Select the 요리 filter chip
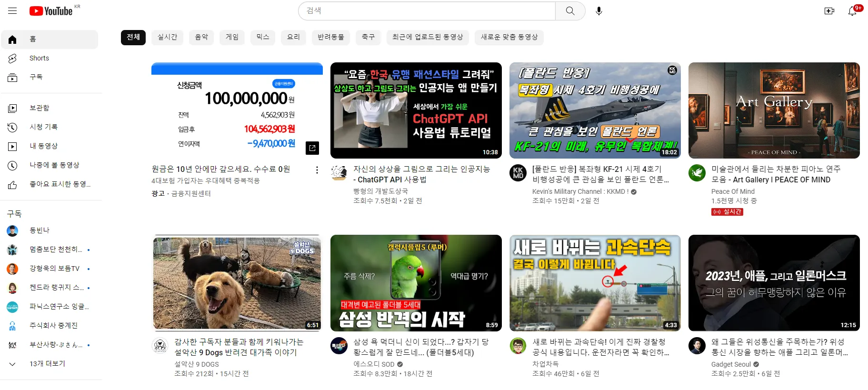 [x=293, y=37]
